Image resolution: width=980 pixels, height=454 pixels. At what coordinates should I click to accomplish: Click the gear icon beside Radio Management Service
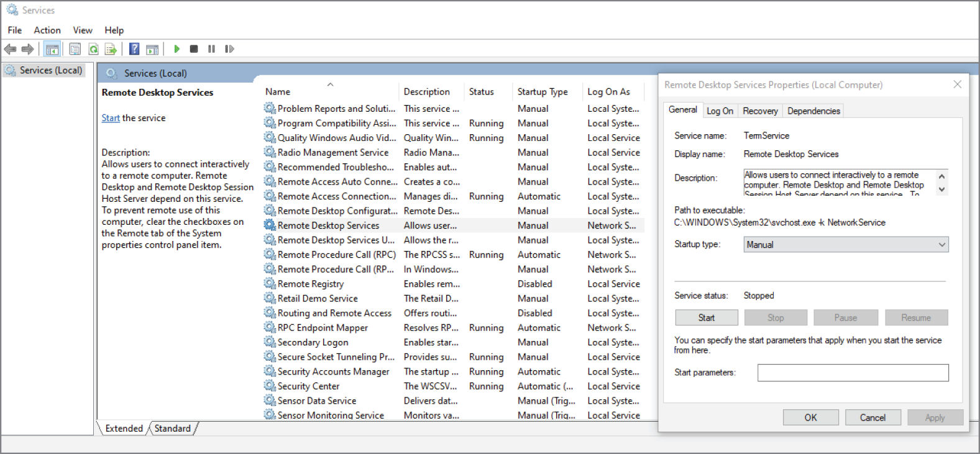coord(269,152)
